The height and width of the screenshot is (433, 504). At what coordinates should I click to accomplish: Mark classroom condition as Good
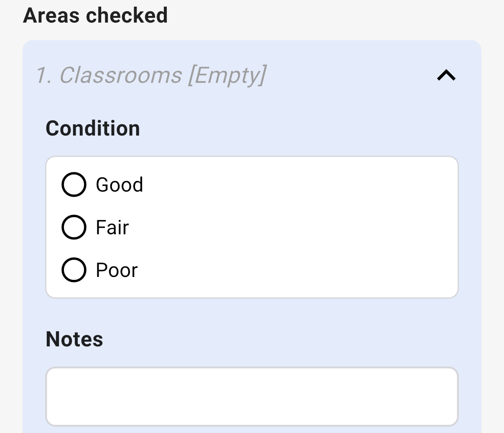[x=74, y=184]
